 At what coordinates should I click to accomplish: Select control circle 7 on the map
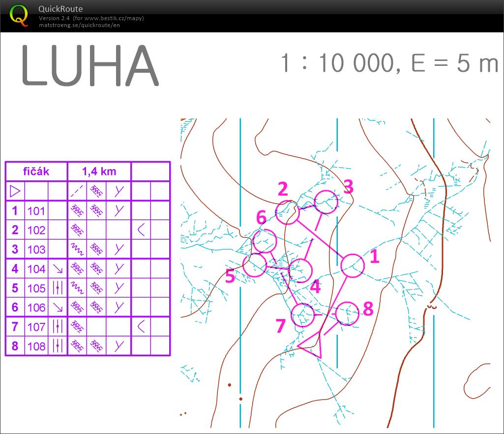click(x=303, y=315)
